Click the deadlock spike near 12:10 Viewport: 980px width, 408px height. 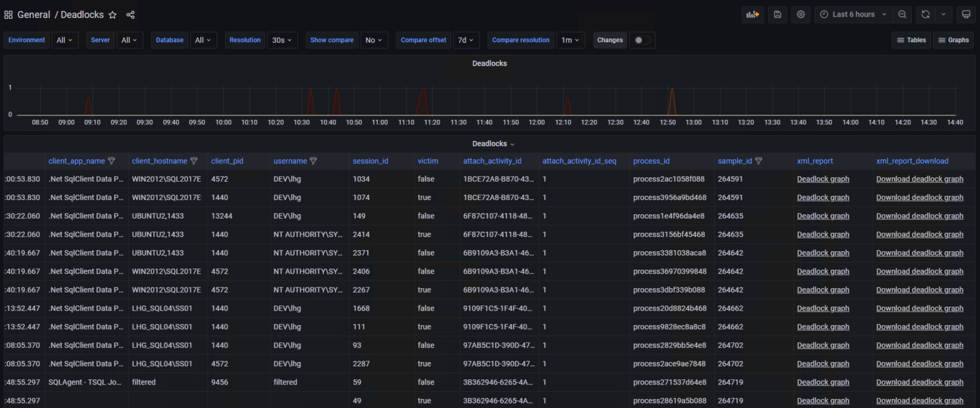click(x=567, y=106)
